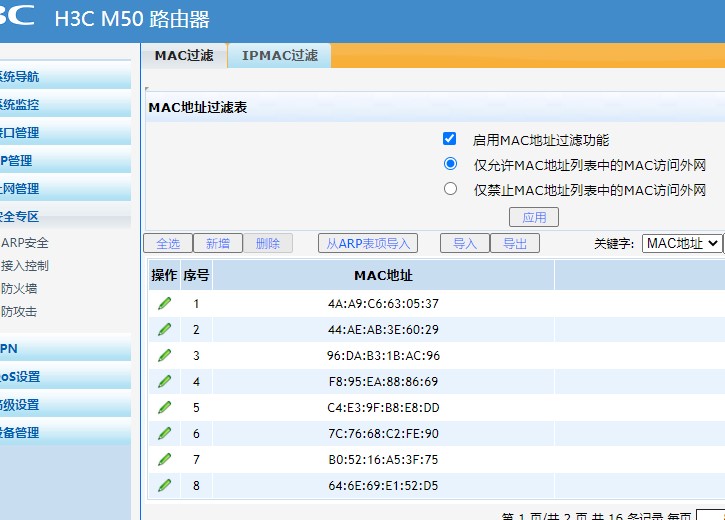Open ARP安全 submenu item
The image size is (725, 520).
pos(25,243)
